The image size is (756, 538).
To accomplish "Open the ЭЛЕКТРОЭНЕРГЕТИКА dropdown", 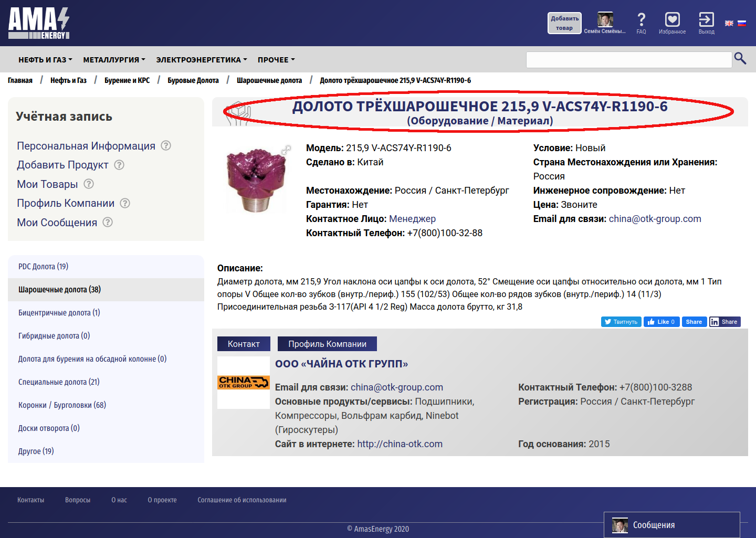I will tap(201, 60).
